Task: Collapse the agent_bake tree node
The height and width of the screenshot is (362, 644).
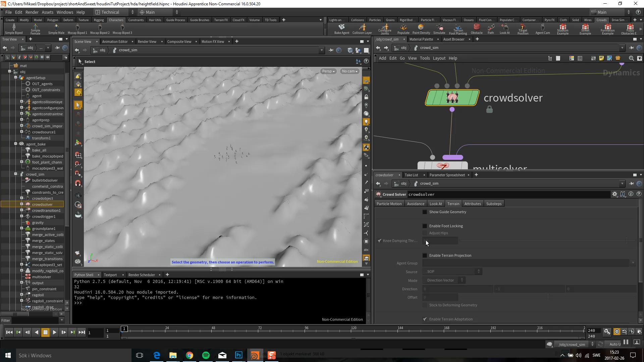Action: tap(15, 144)
